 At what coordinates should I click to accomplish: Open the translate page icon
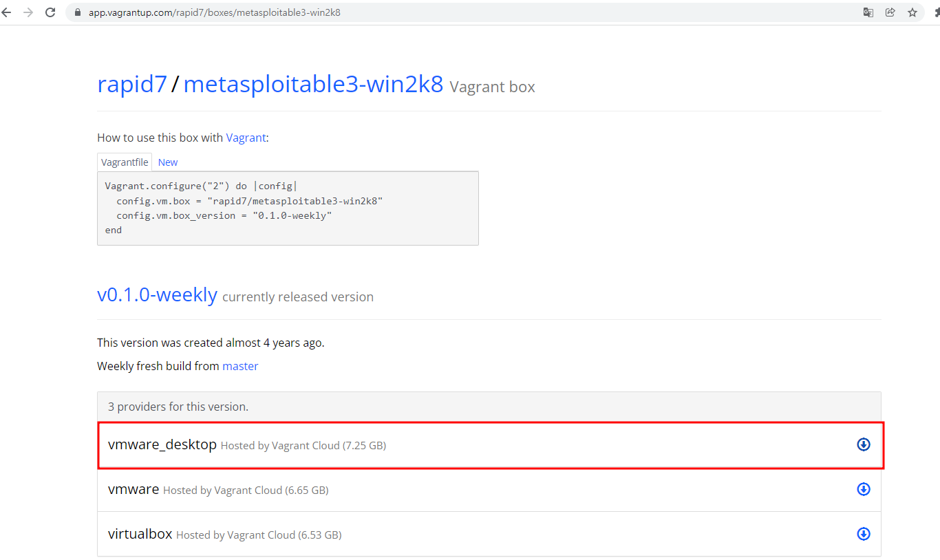tap(868, 12)
